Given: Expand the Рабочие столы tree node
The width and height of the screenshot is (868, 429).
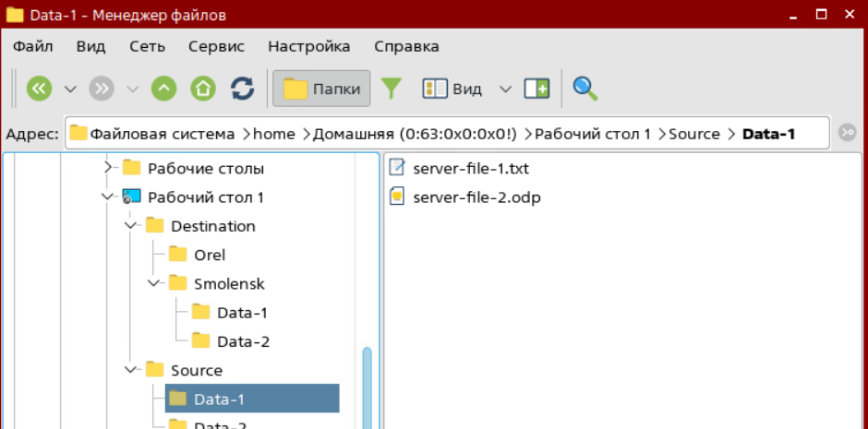Looking at the screenshot, I should pos(108,167).
